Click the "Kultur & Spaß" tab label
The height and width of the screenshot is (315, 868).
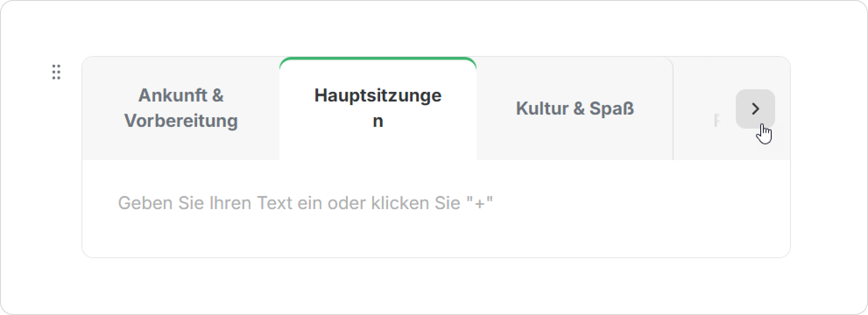tap(575, 108)
